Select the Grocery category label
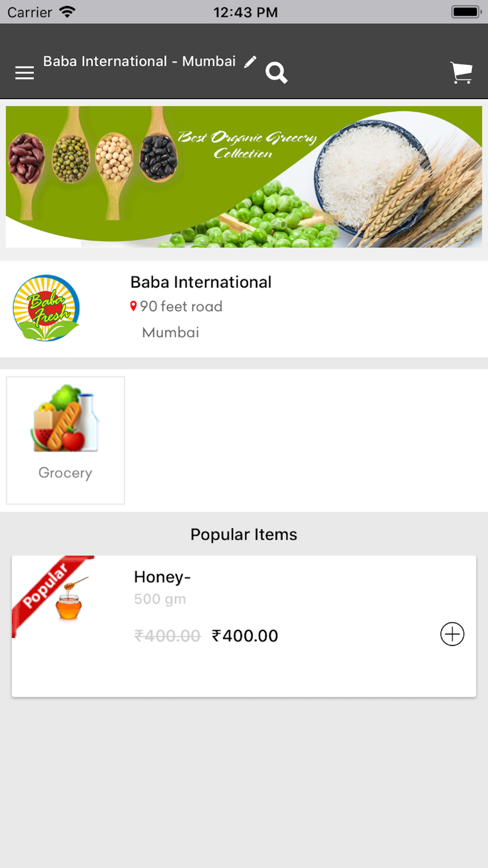Viewport: 488px width, 868px height. click(65, 473)
